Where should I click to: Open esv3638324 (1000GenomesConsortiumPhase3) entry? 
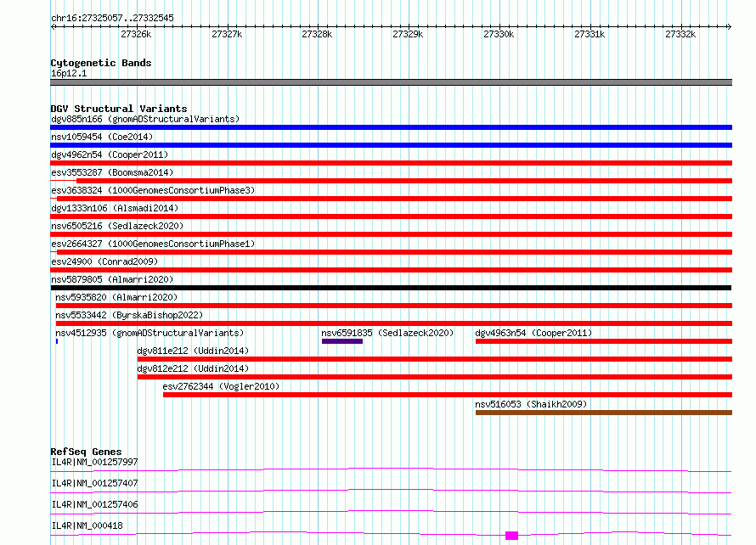(153, 190)
